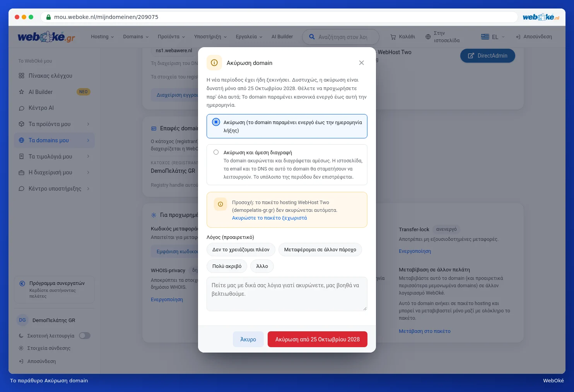This screenshot has height=392, width=574.
Task: Open the Καλάθι shopping cart icon
Action: tap(393, 37)
